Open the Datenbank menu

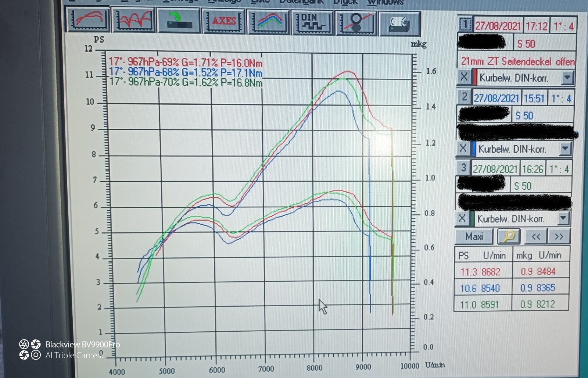point(301,2)
